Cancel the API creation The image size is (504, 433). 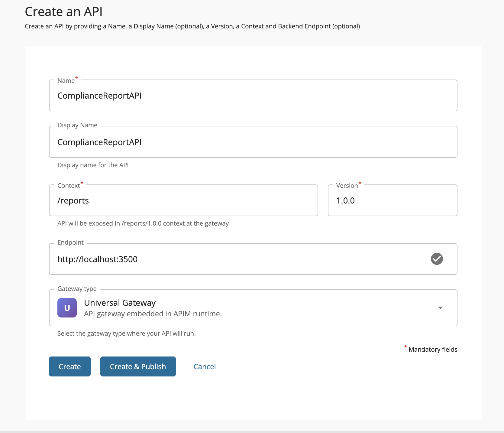[204, 366]
